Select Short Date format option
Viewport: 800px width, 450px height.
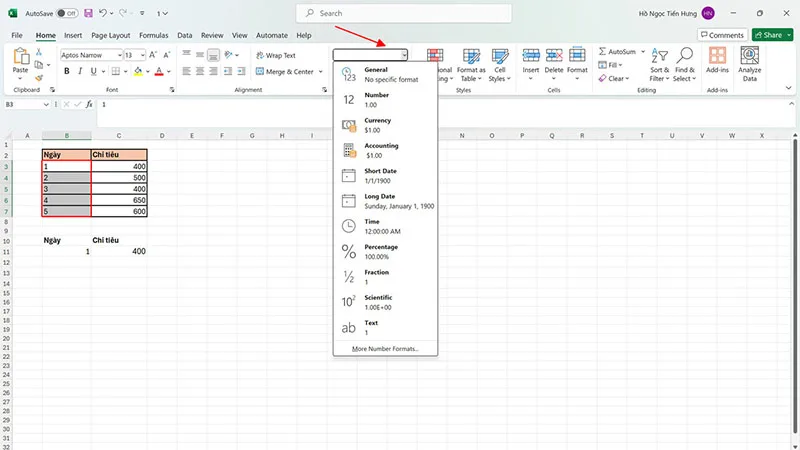point(385,176)
